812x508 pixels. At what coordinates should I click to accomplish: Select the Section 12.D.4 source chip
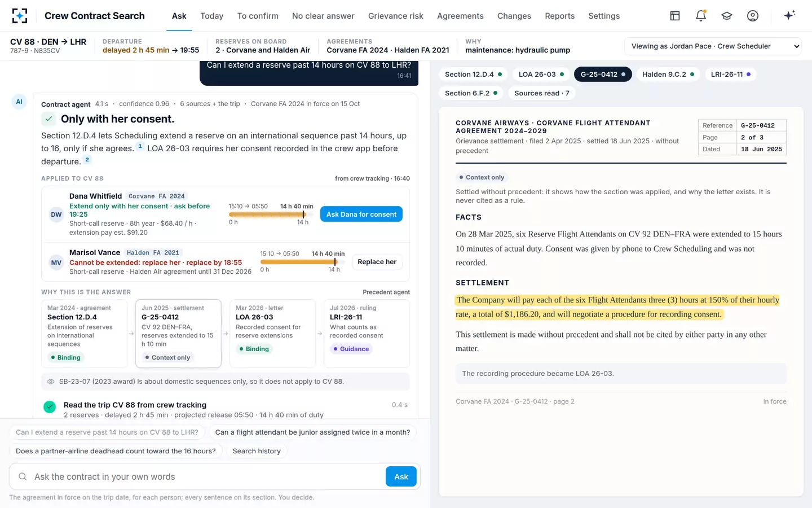tap(473, 74)
